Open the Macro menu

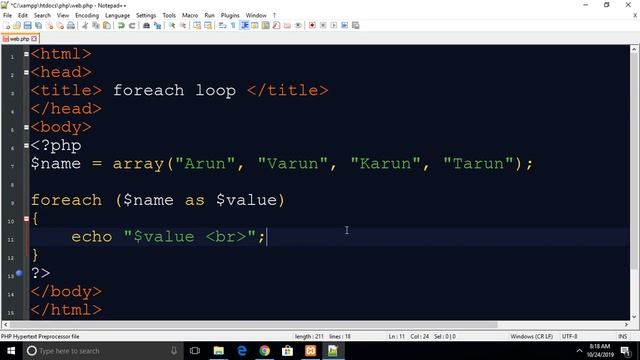(190, 15)
